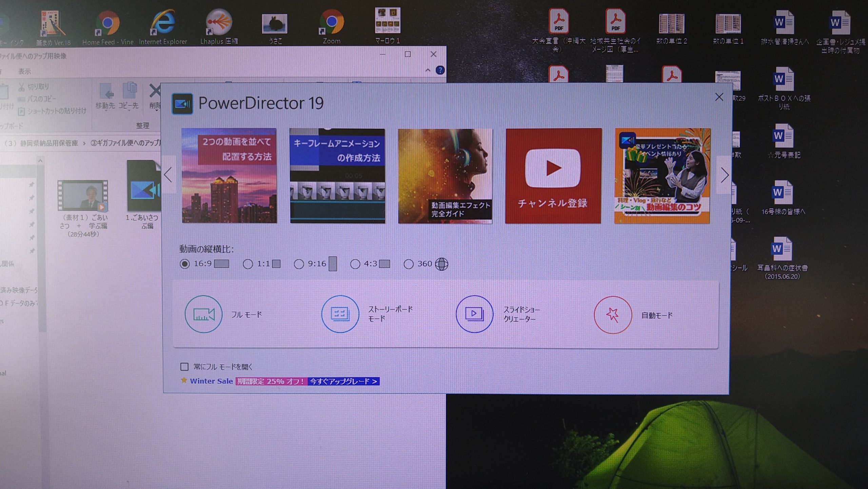Expand breadcrumb arrow after 静岡県納品用保管庫

pos(84,143)
